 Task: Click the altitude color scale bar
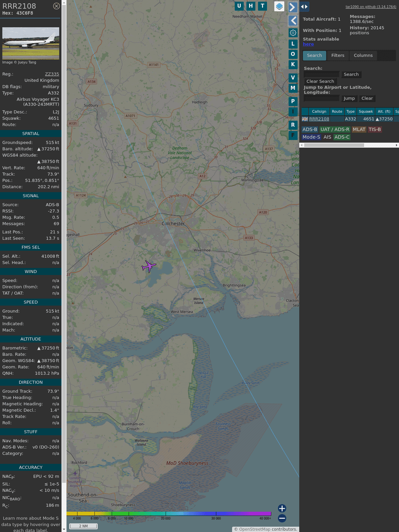(x=169, y=514)
